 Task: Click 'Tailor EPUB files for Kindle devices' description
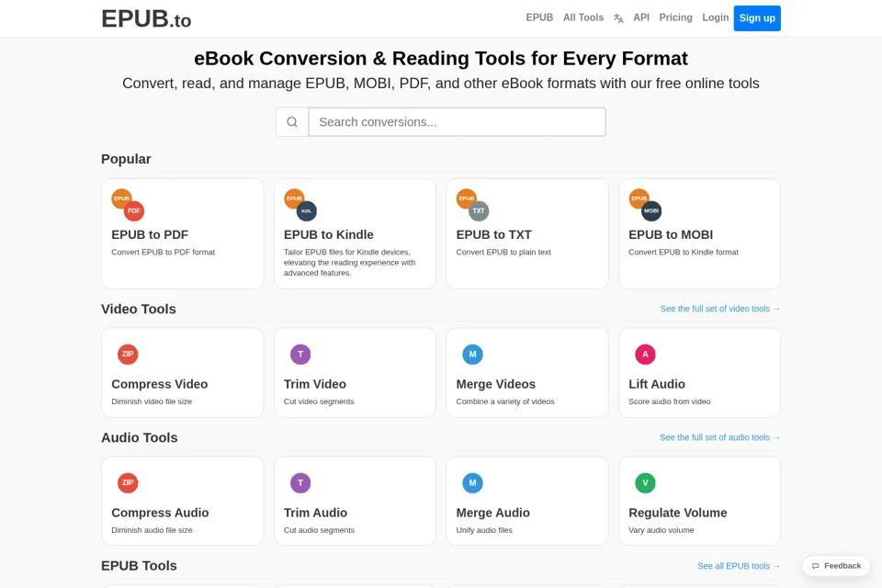[349, 262]
